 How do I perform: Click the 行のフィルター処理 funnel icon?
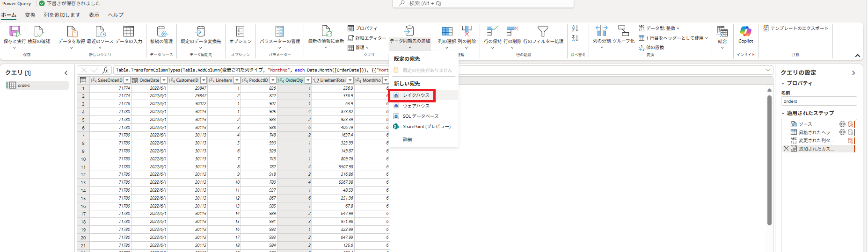point(543,31)
